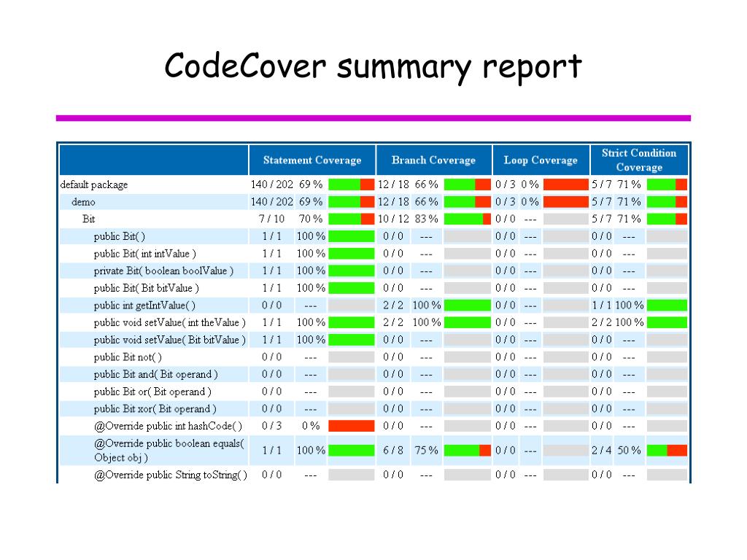Click '1 / 1' strict condition value in getIntValue row
Image resolution: width=747 pixels, height=560 pixels.
602,306
